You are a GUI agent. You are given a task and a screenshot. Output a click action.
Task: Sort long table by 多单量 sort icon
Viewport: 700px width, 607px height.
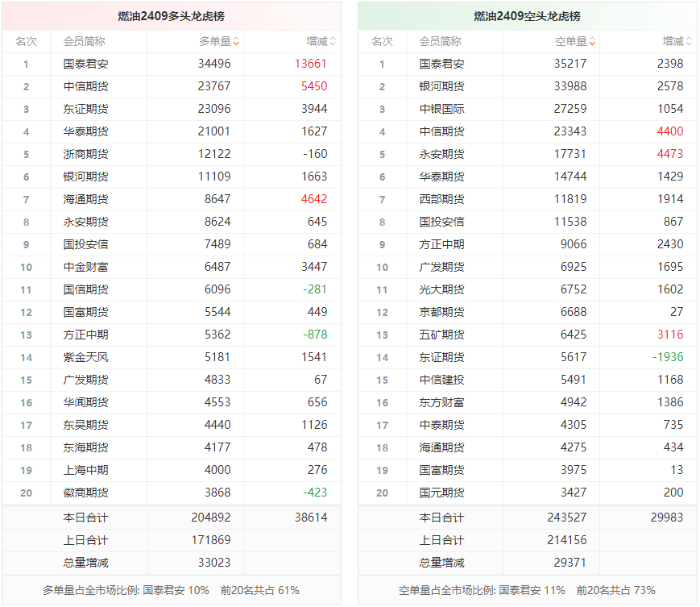point(236,42)
